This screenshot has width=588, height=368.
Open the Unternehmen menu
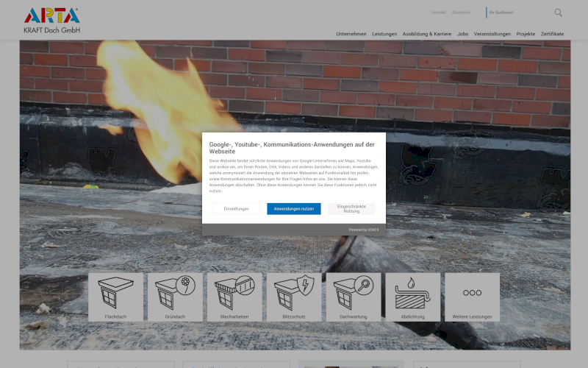351,34
